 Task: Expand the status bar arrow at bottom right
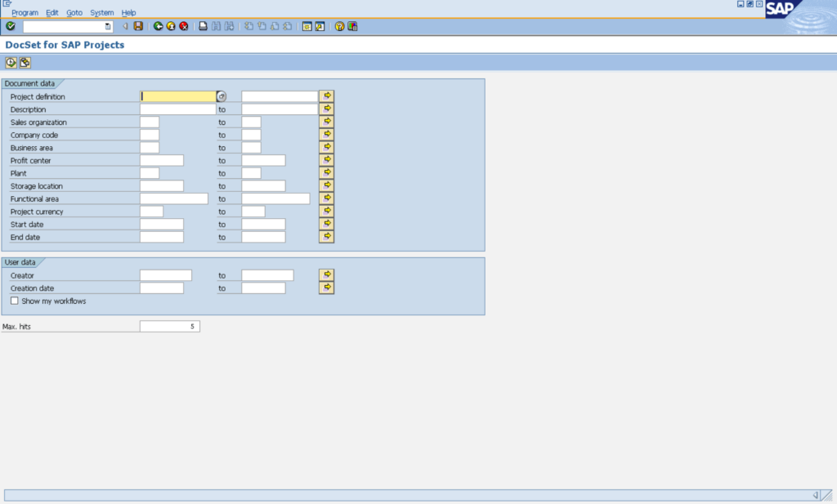[815, 495]
